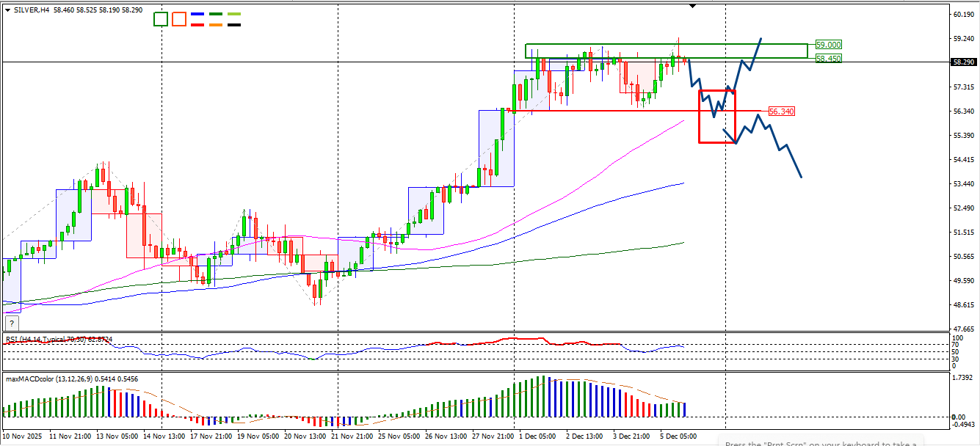Select the black line drawing button
Image resolution: width=980 pixels, height=446 pixels.
click(234, 24)
